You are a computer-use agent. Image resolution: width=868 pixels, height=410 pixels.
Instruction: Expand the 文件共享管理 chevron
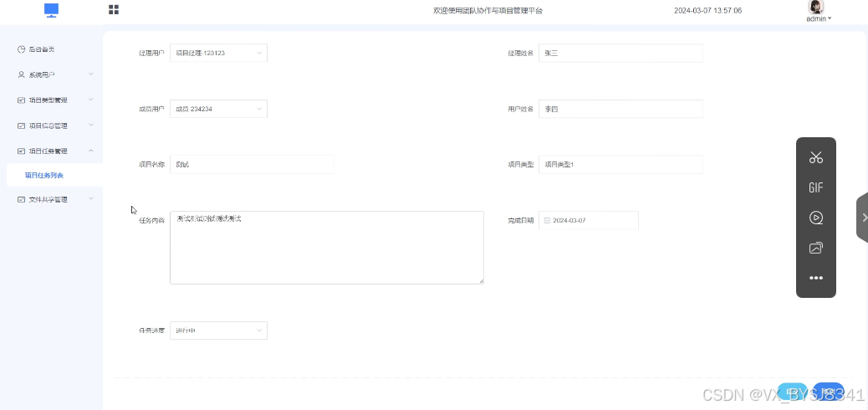[x=91, y=199]
